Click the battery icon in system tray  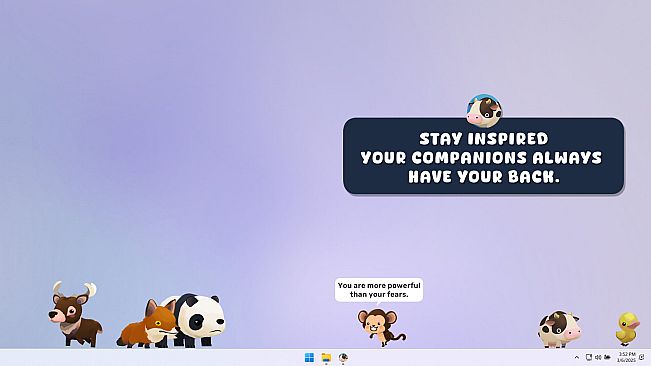607,357
